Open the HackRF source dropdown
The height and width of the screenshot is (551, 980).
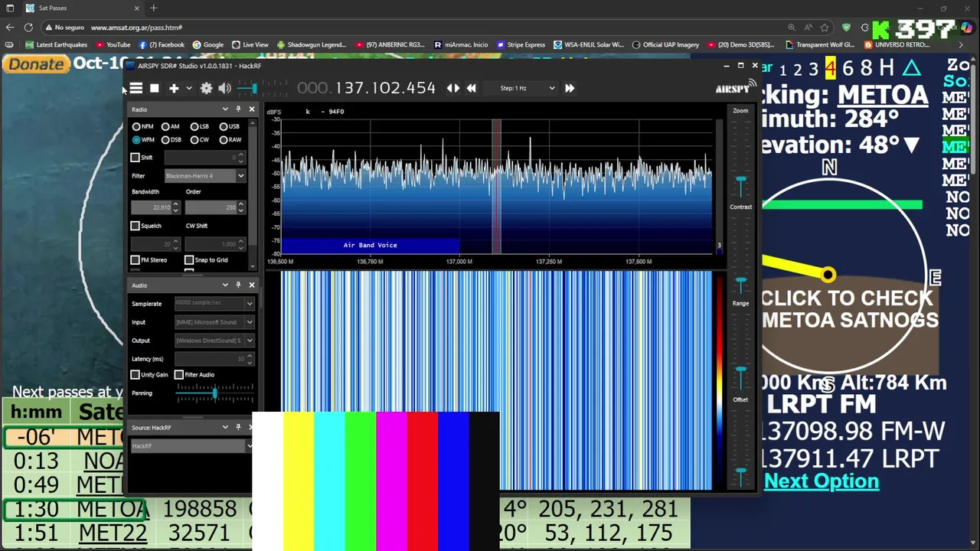pyautogui.click(x=191, y=446)
